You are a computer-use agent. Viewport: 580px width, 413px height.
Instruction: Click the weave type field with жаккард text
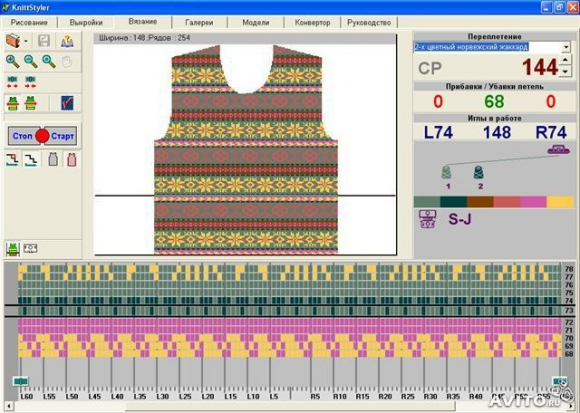pyautogui.click(x=488, y=47)
